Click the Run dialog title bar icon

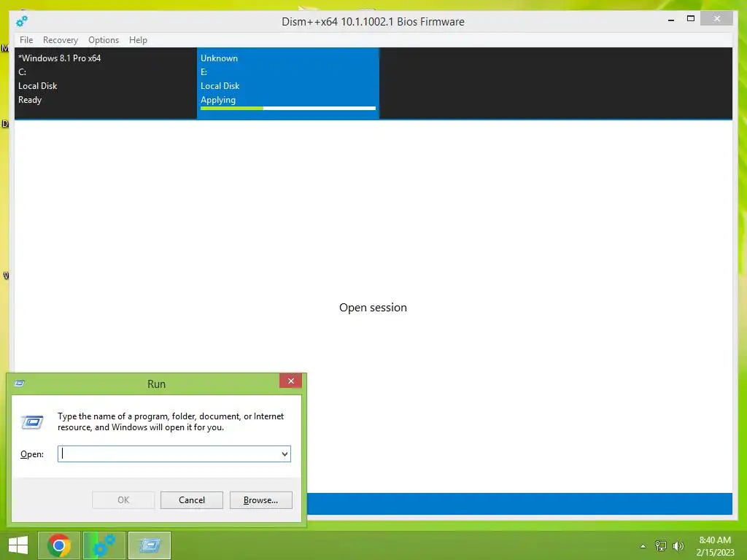[x=20, y=384]
